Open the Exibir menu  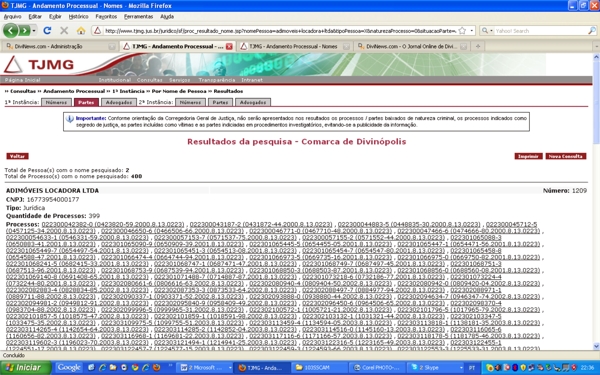coord(55,16)
